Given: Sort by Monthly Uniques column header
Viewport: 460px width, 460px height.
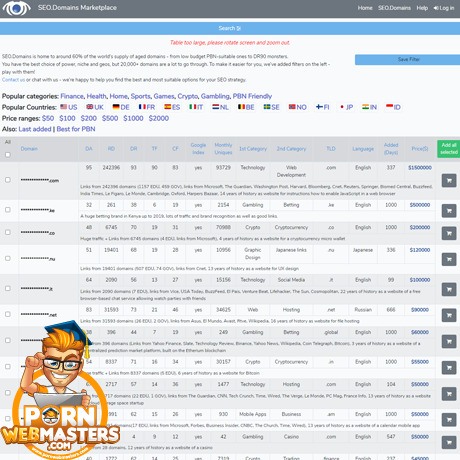Looking at the screenshot, I should coord(223,149).
